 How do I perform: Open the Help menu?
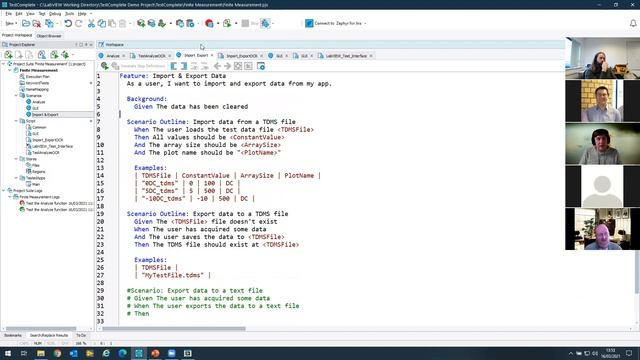click(82, 13)
